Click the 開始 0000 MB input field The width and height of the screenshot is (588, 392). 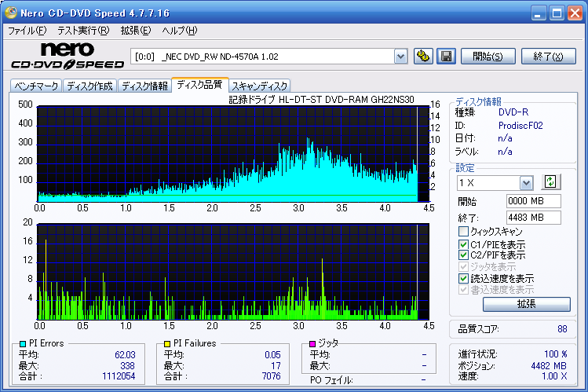pos(533,201)
